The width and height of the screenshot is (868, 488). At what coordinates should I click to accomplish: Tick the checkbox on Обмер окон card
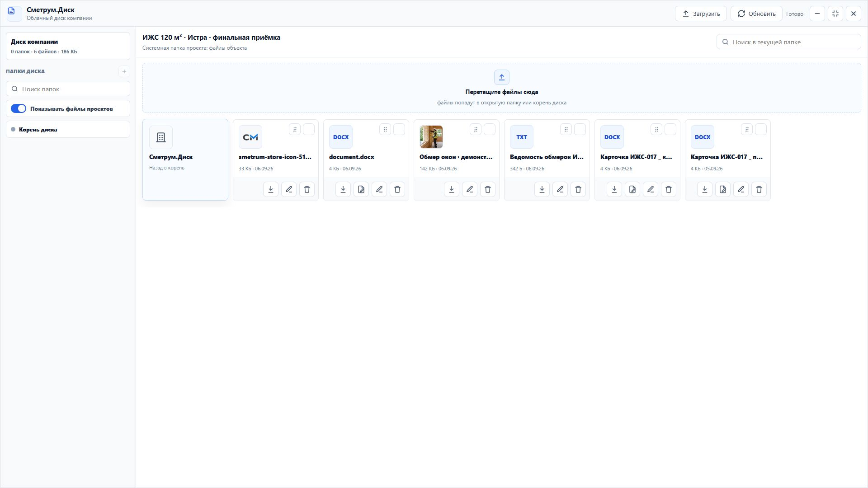point(490,130)
